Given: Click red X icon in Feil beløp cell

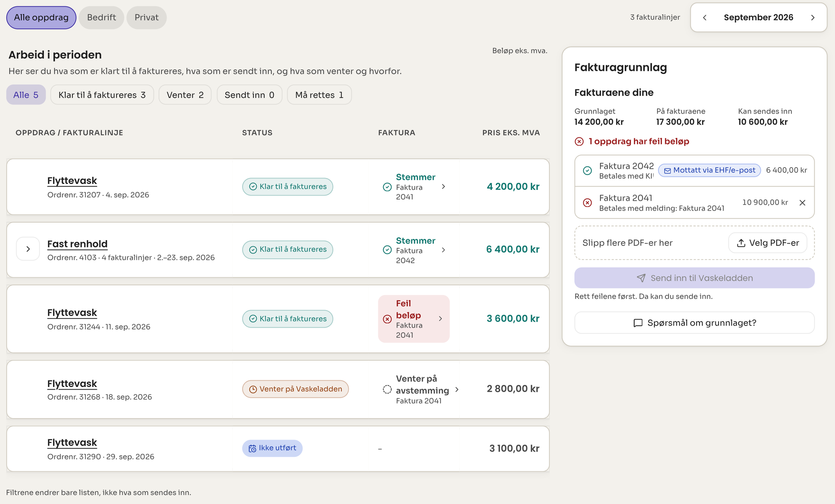Looking at the screenshot, I should 387,319.
